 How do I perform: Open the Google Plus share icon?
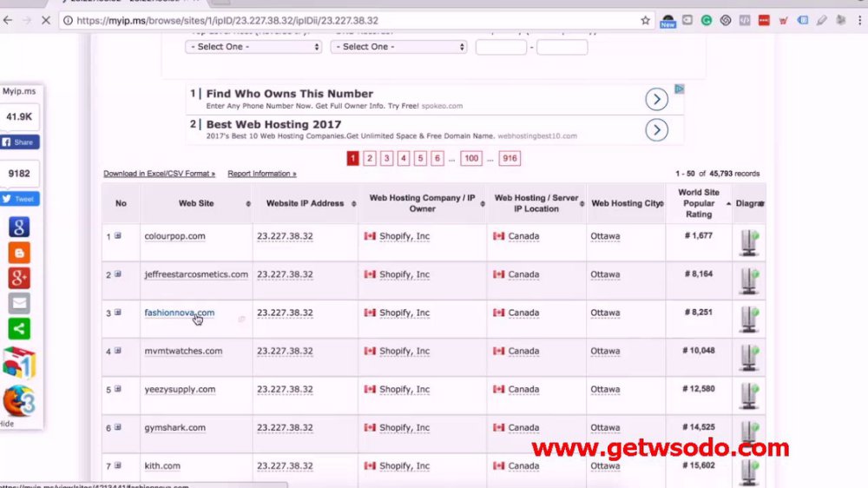point(19,278)
